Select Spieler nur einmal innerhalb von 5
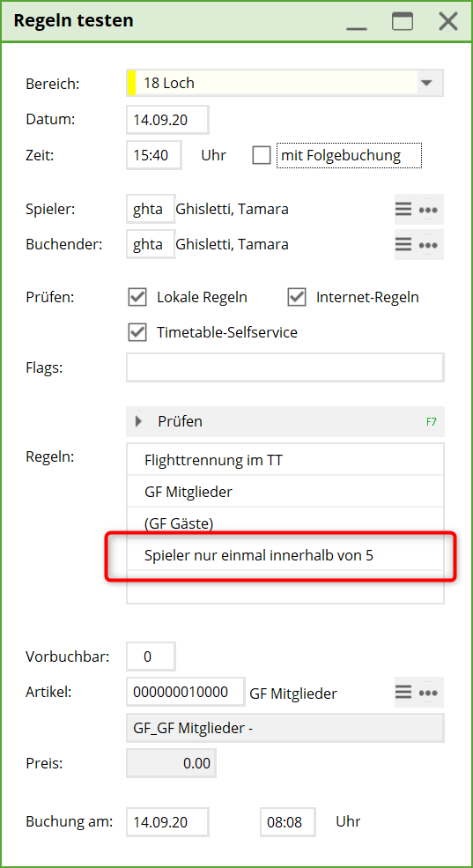This screenshot has height=868, width=473. pyautogui.click(x=285, y=554)
